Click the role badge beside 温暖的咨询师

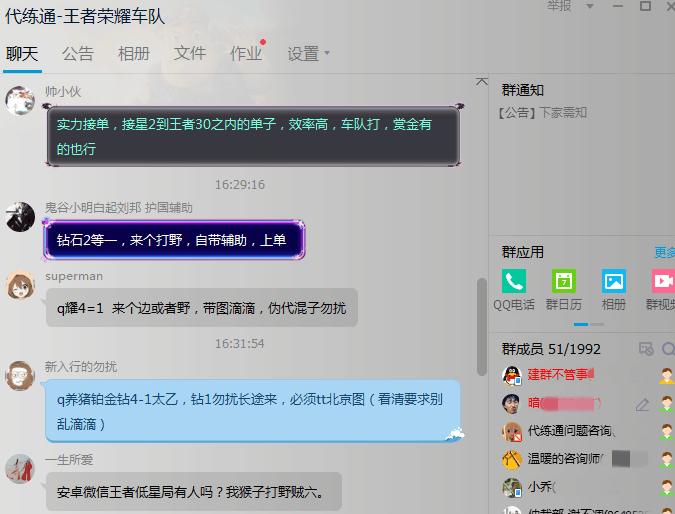(667, 460)
